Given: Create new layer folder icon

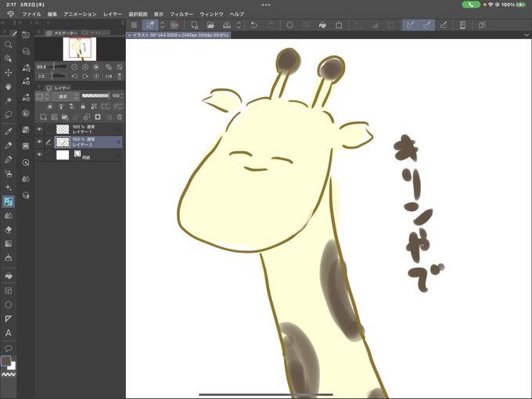Looking at the screenshot, I should tap(65, 117).
